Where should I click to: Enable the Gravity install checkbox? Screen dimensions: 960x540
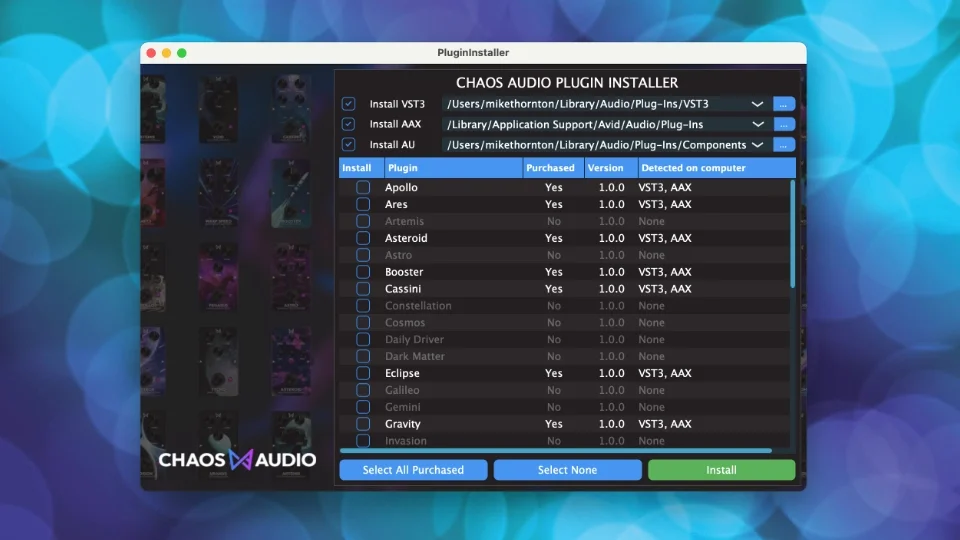click(x=363, y=424)
